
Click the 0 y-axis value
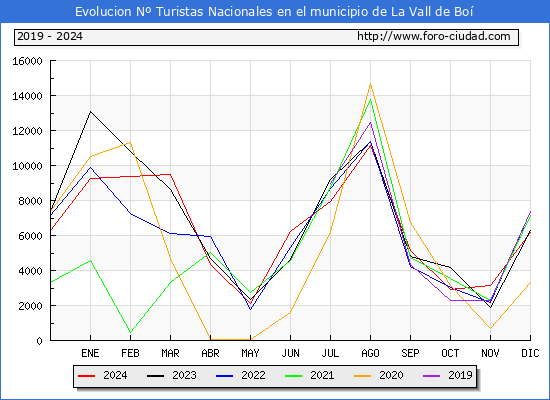[39, 341]
